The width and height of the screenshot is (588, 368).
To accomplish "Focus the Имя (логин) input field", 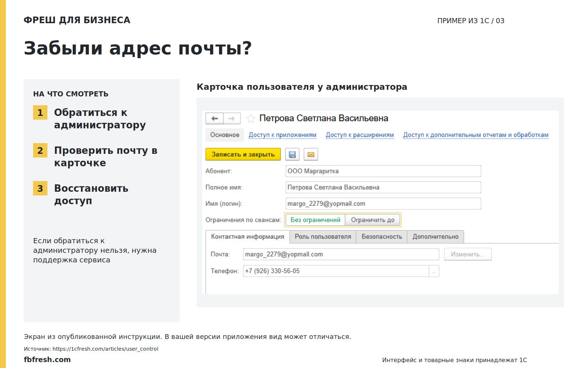I will [383, 204].
